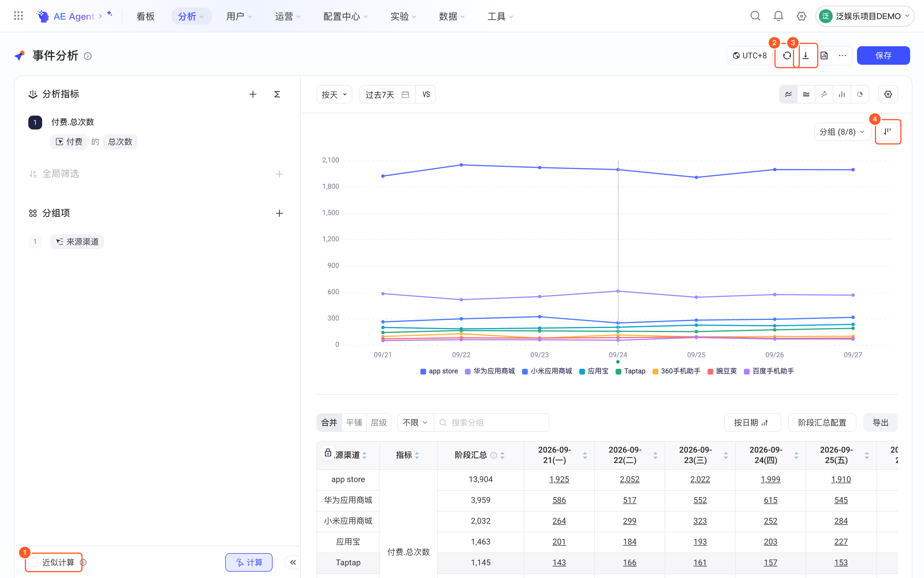Add a global filter
The image size is (924, 578).
pyautogui.click(x=279, y=174)
